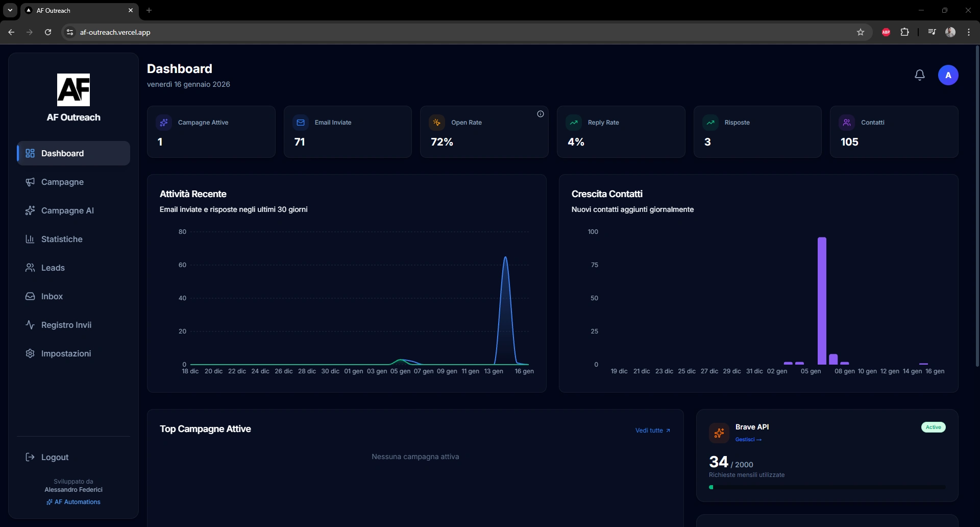Click the Email Inviate envelope icon
The image size is (980, 527).
click(301, 123)
